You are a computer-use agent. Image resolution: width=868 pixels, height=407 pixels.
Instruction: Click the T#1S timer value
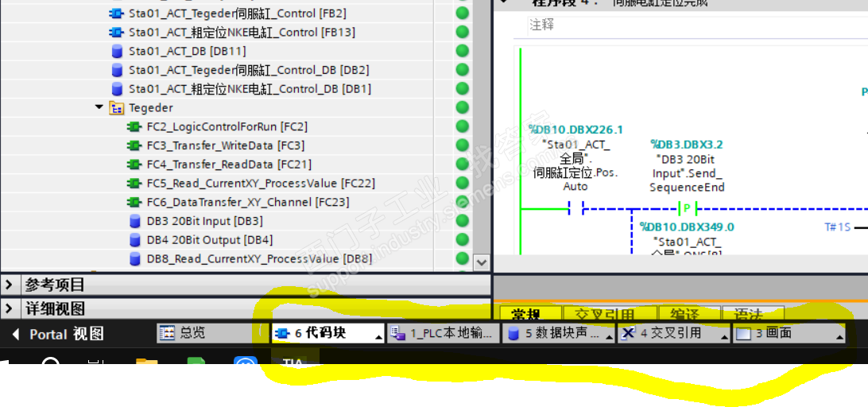point(838,227)
